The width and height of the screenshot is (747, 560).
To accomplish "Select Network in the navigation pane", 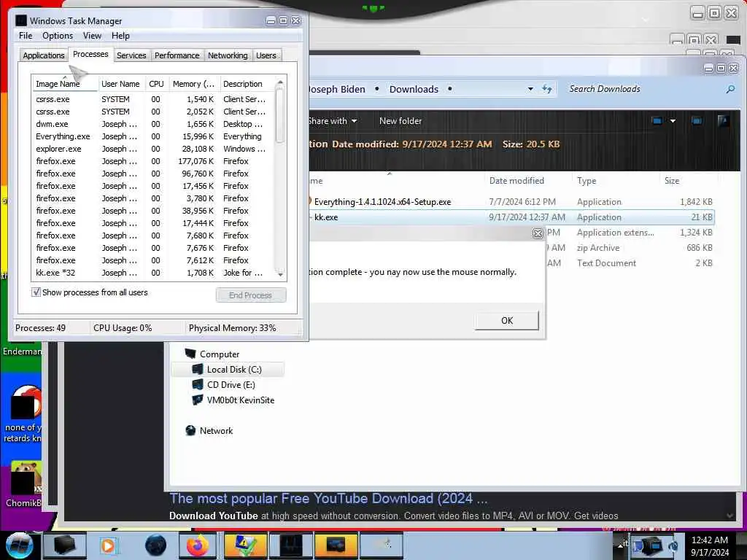I will coord(216,430).
